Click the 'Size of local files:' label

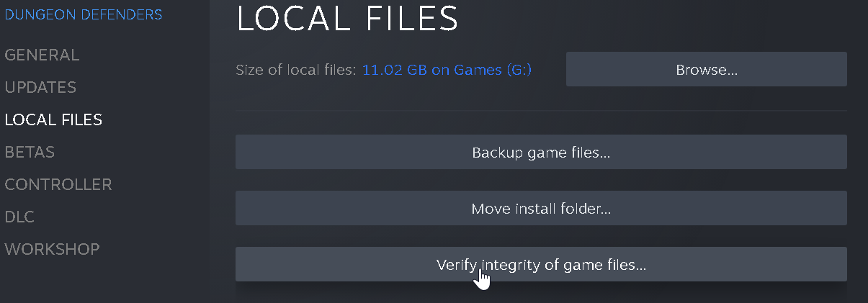[x=296, y=71]
